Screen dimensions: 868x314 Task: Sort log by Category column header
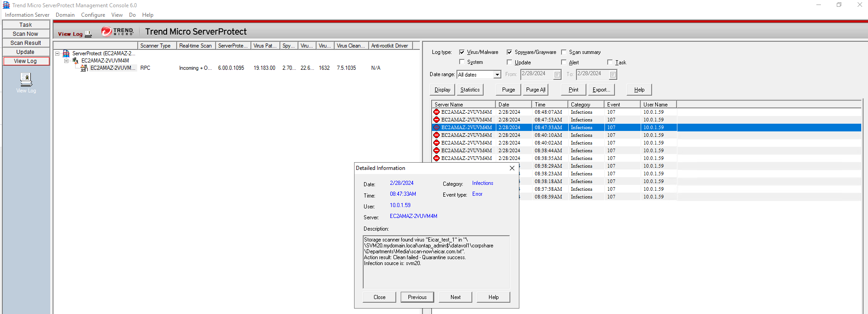tap(586, 105)
